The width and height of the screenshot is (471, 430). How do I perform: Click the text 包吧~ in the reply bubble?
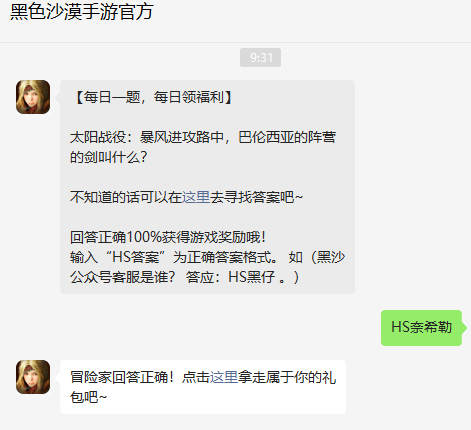[88, 397]
